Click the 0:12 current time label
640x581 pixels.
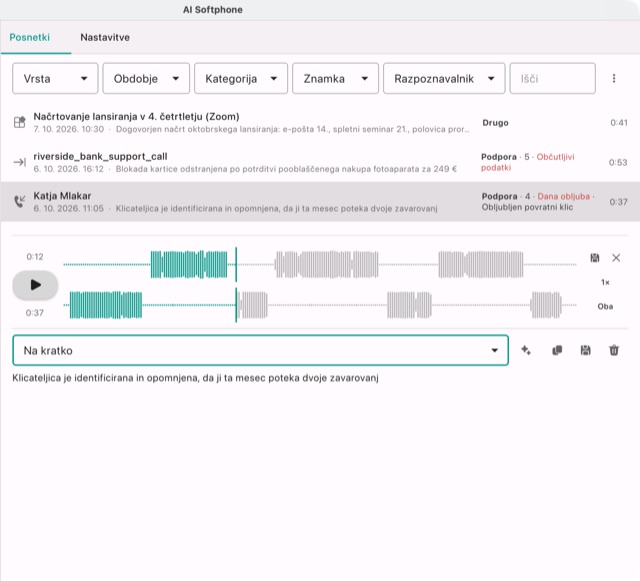35,256
